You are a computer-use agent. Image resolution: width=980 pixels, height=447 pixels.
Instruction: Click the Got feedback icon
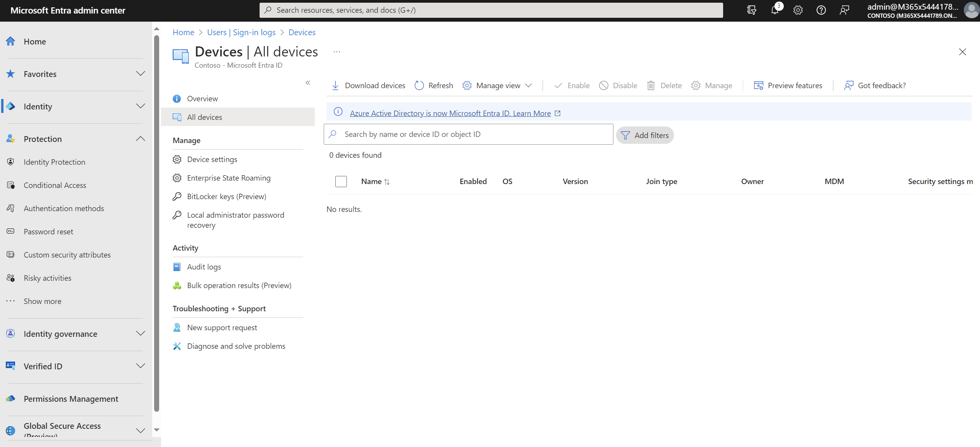(x=849, y=85)
